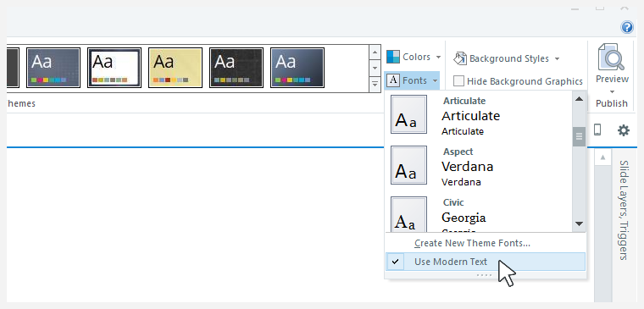644x309 pixels.
Task: Select the Articulate theme font
Action: pyautogui.click(x=479, y=116)
